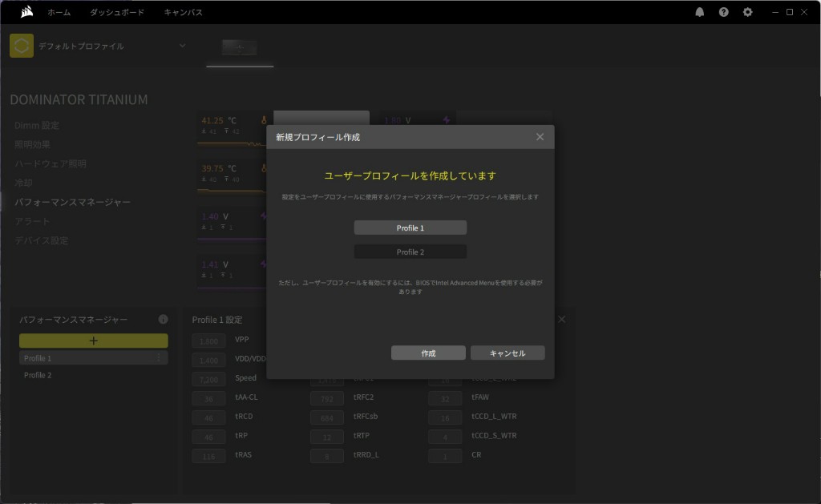Select Profile 2 in Performance Manager list
The image size is (821, 504).
38,375
